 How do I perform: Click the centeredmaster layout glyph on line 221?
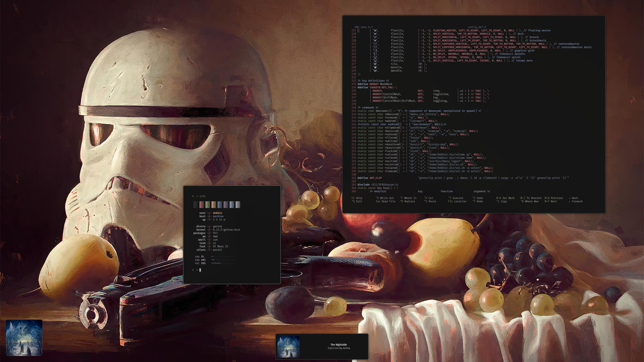pos(375,44)
